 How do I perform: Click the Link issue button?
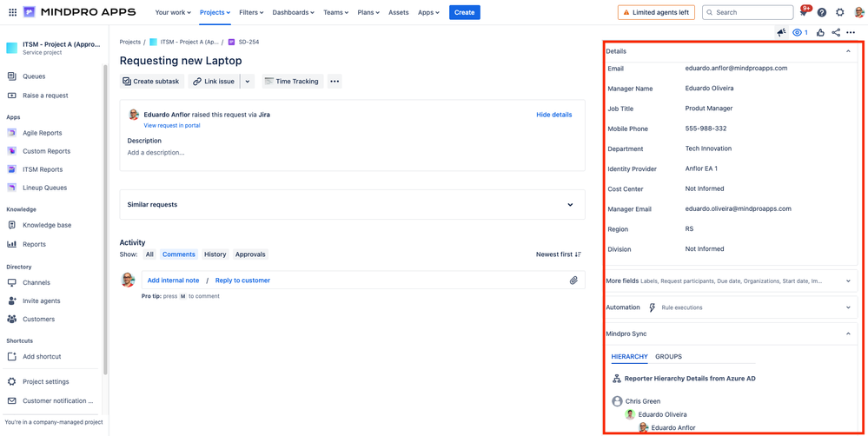pos(215,82)
